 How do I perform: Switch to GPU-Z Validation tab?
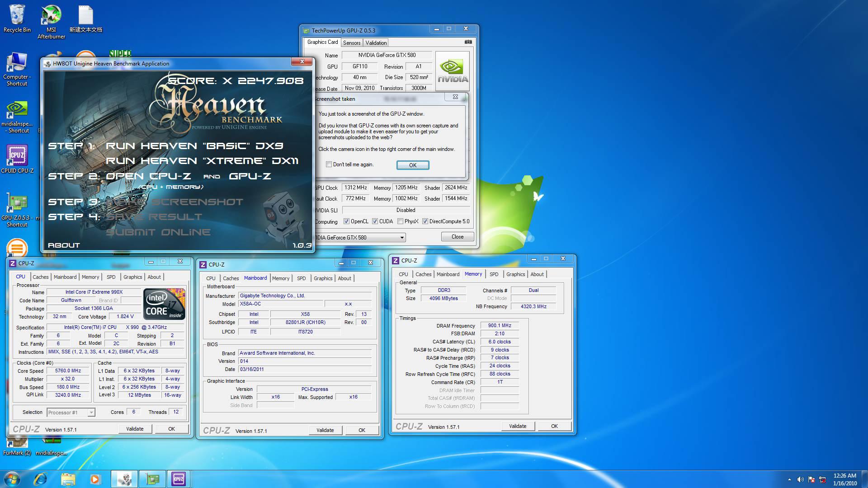coord(376,43)
